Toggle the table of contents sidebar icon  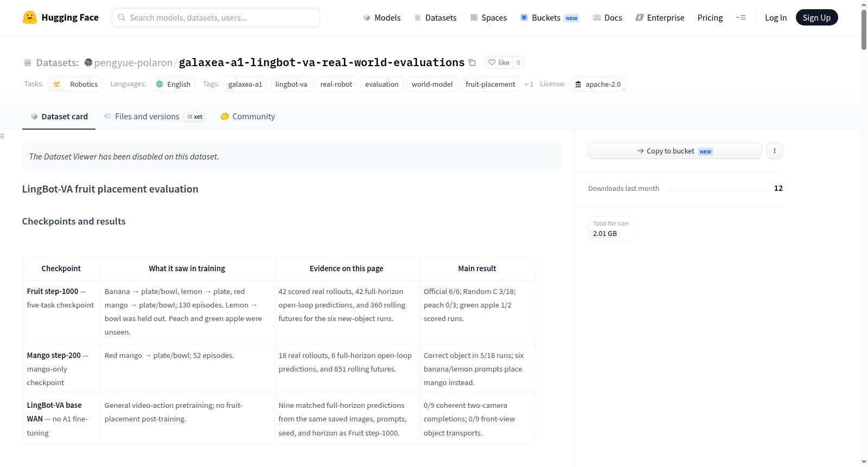(3, 136)
